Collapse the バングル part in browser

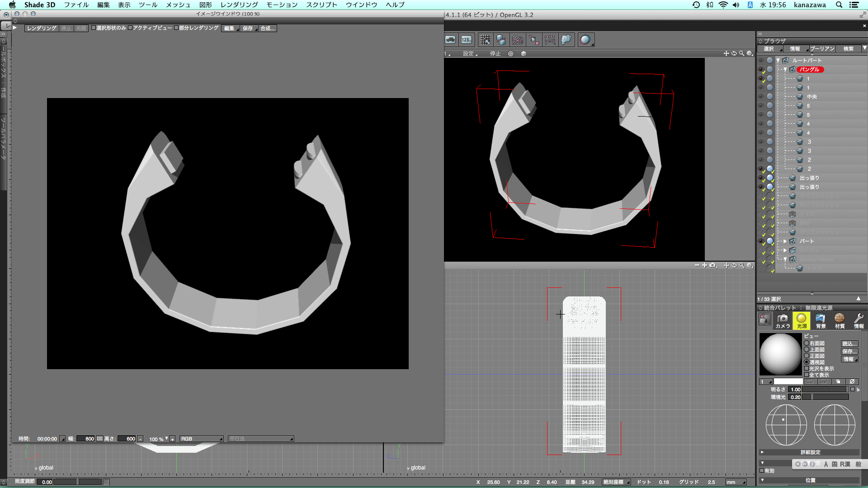(x=785, y=70)
